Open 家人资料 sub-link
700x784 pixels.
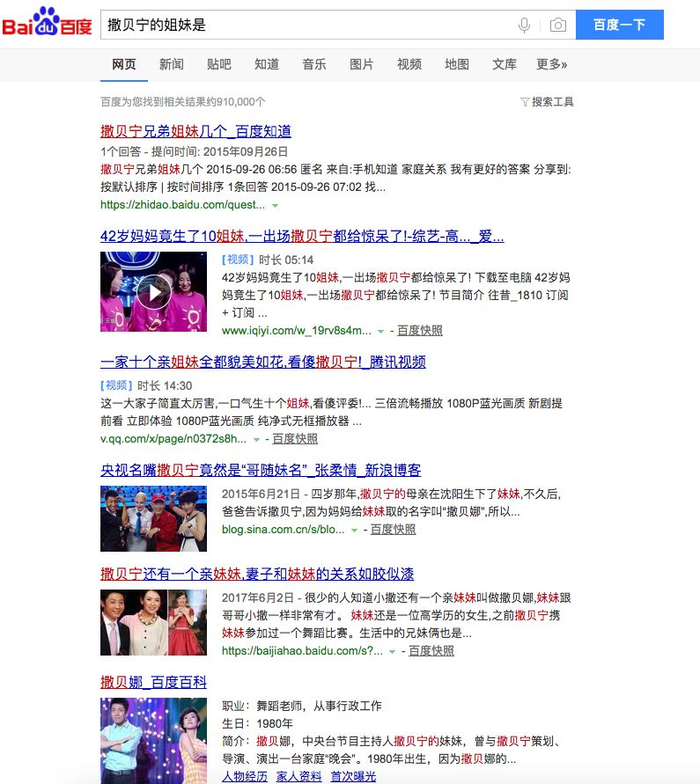[x=299, y=776]
